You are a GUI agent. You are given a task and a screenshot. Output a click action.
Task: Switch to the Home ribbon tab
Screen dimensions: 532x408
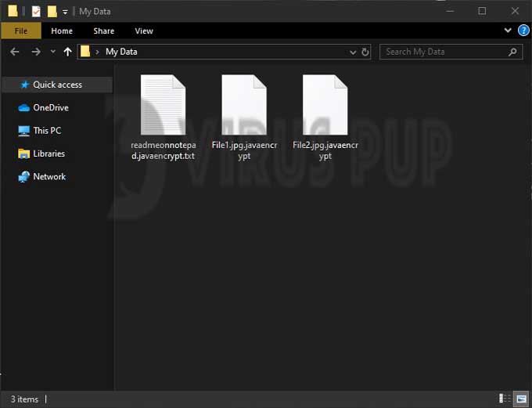pos(62,31)
